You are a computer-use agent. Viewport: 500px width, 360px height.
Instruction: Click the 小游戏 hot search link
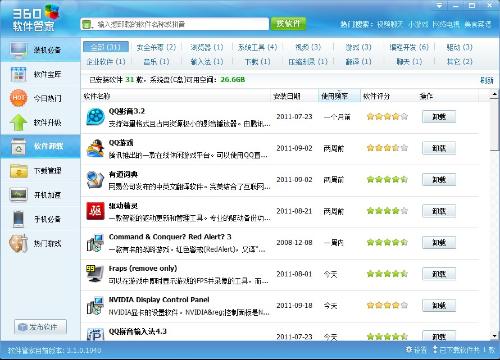coord(418,24)
